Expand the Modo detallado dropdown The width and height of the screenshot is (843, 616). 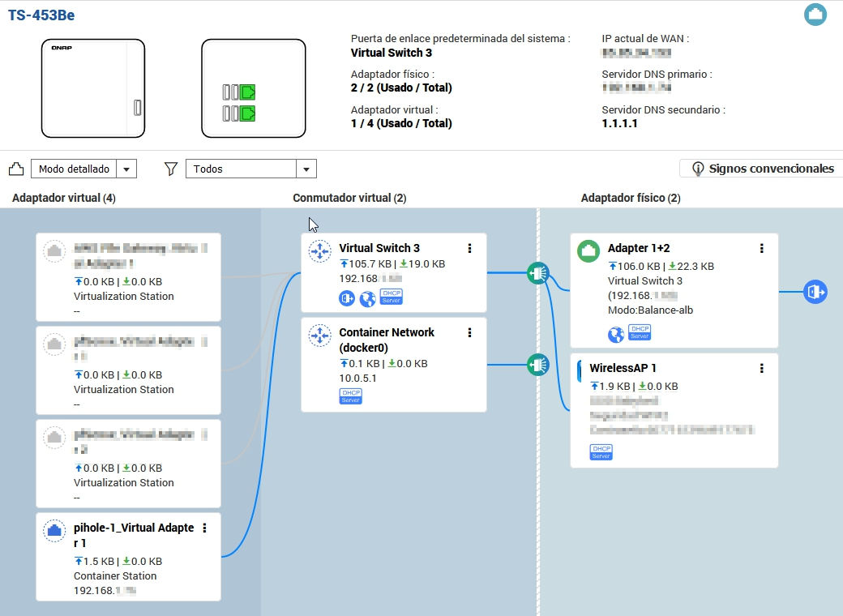tap(126, 169)
